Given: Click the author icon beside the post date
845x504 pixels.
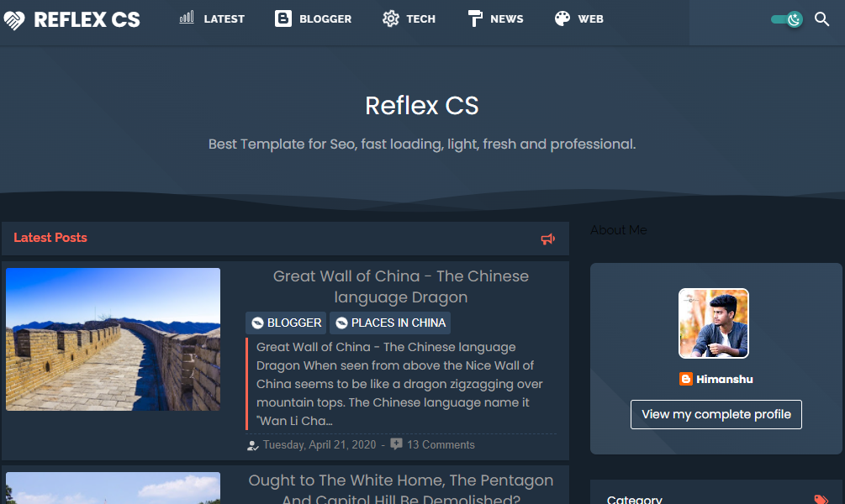Looking at the screenshot, I should [253, 445].
